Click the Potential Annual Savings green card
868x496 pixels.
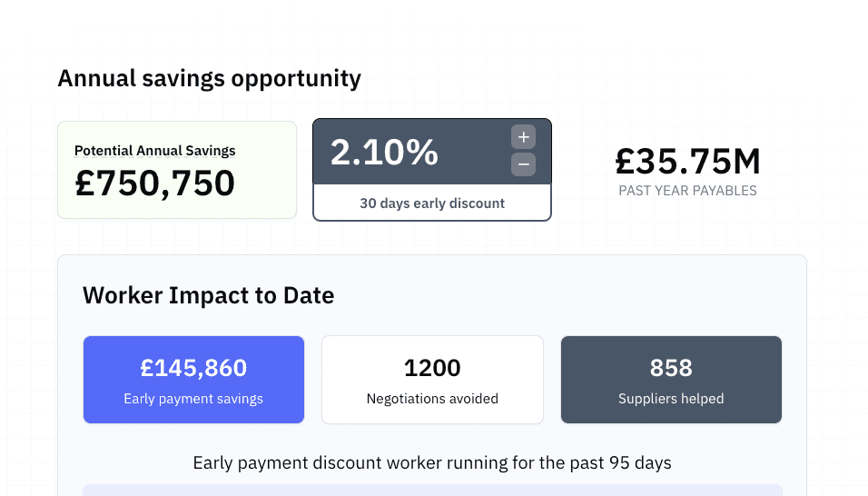177,170
